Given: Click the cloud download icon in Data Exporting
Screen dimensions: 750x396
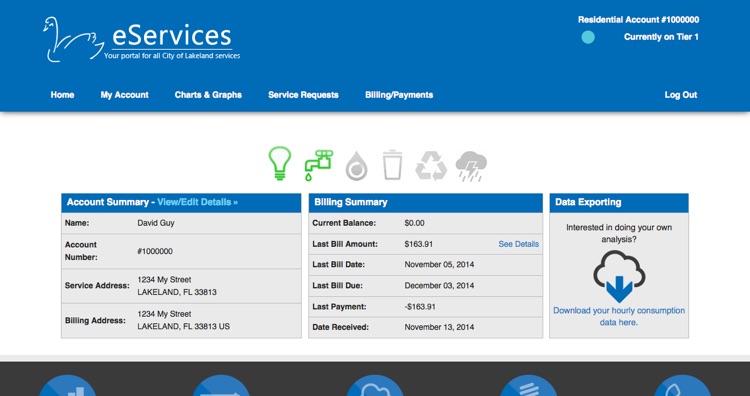Looking at the screenshot, I should click(619, 276).
